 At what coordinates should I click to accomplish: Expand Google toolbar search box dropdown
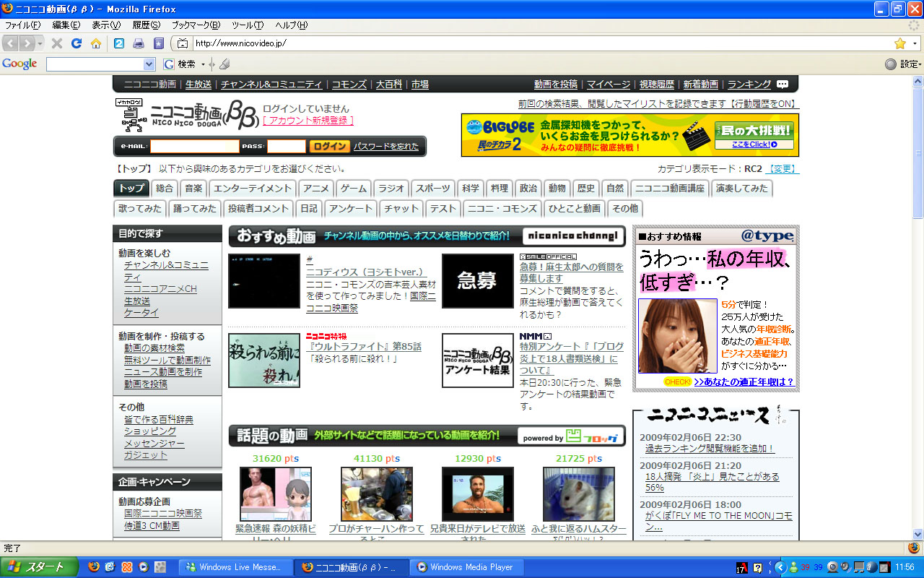tap(149, 64)
